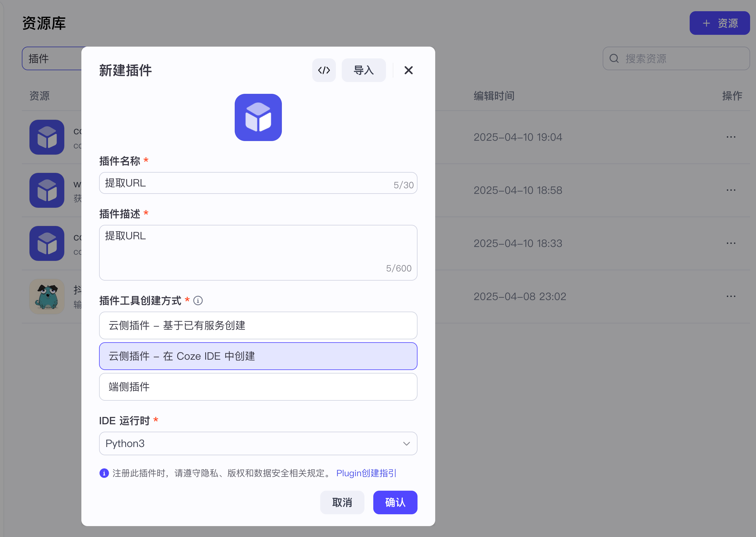Click the 导入 import button in dialog header
This screenshot has height=537, width=756.
tap(364, 70)
